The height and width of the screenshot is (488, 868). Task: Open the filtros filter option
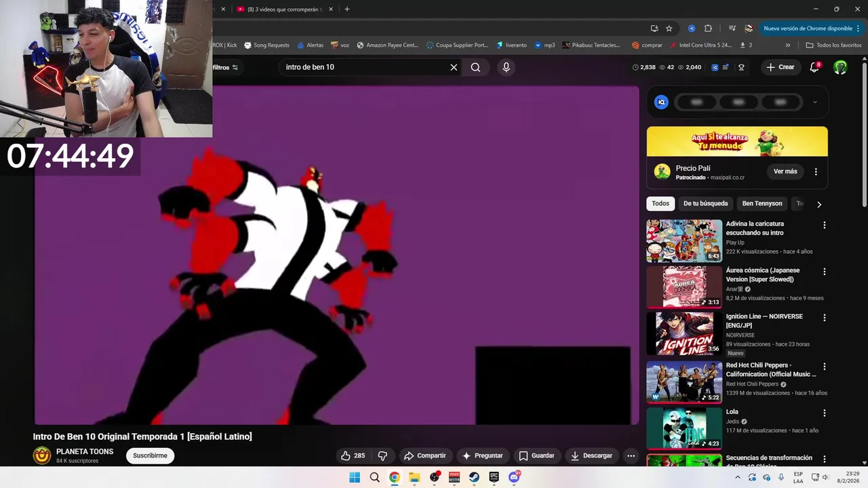[226, 67]
